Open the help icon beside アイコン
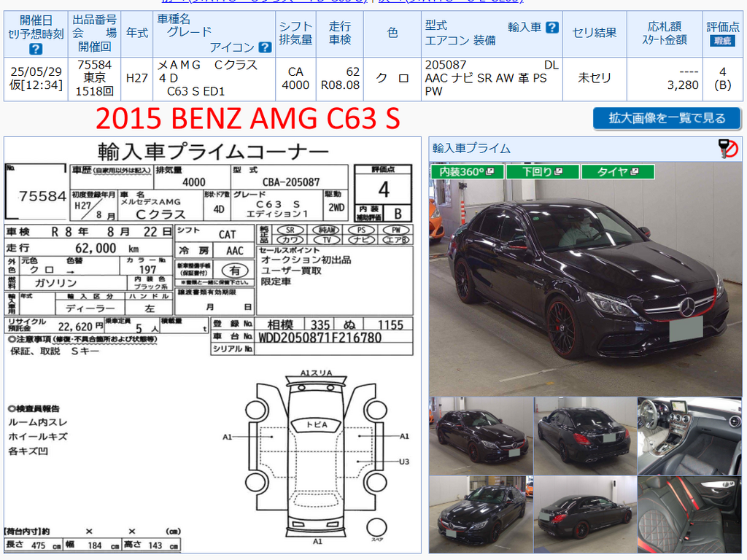Image resolution: width=747 pixels, height=560 pixels. [x=265, y=47]
